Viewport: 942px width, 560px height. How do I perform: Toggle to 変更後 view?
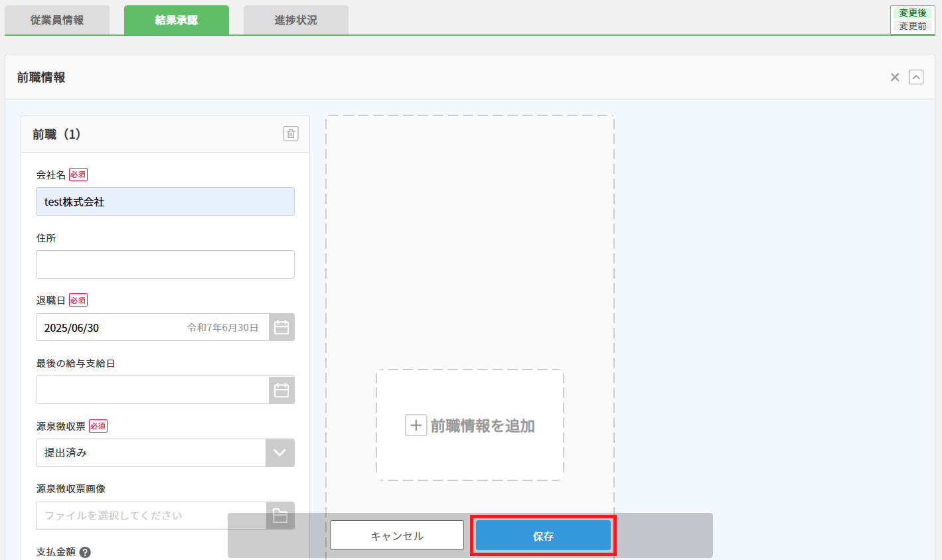[912, 13]
